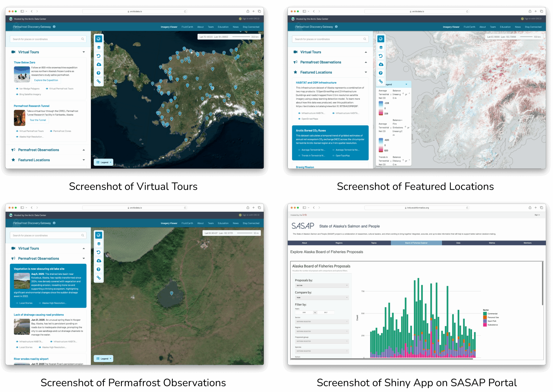Image resolution: width=553 pixels, height=392 pixels.
Task: Open the Proposals by SECTOR dropdown
Action: click(322, 286)
